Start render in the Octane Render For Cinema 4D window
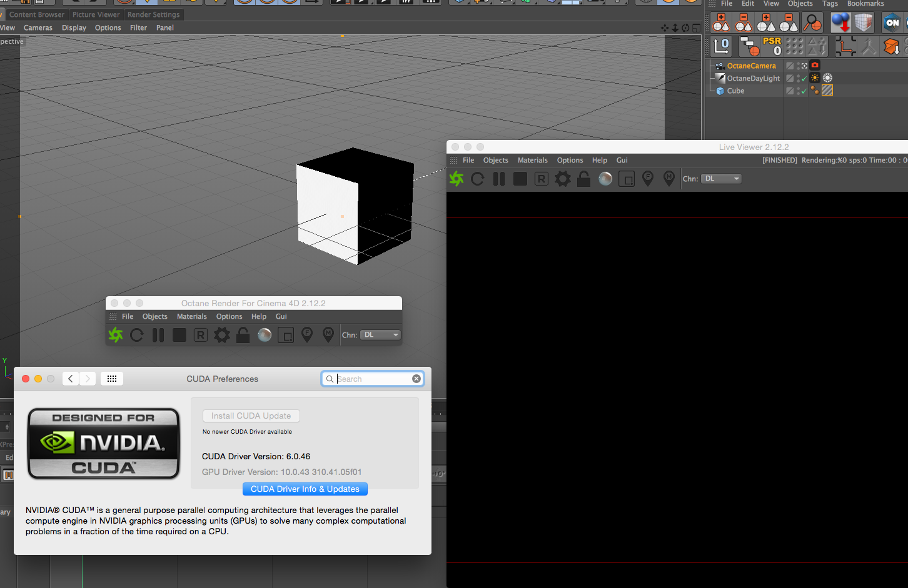 pos(116,335)
